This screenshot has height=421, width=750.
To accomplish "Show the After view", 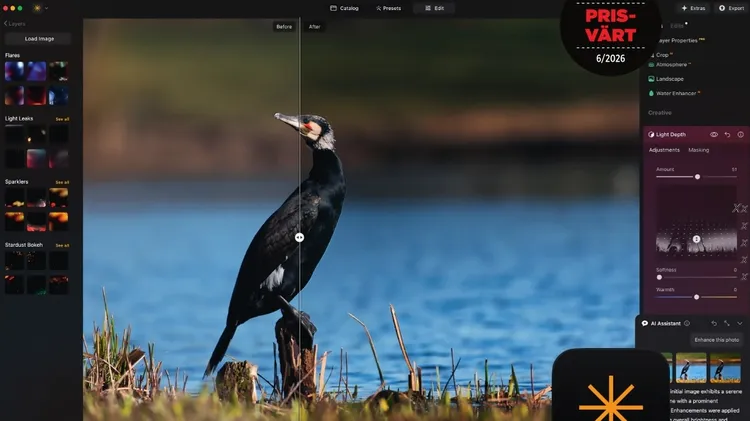I will click(314, 27).
